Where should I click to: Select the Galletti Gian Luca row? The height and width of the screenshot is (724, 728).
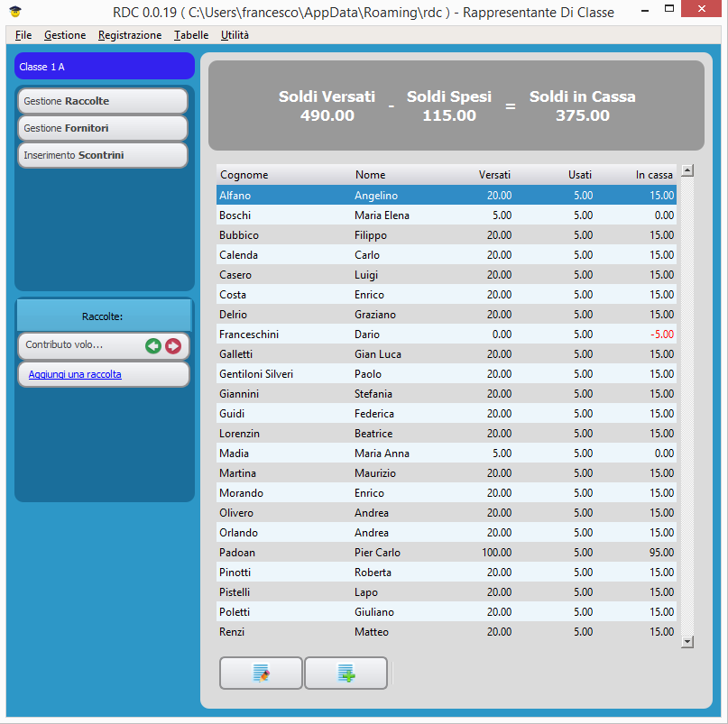pyautogui.click(x=447, y=354)
